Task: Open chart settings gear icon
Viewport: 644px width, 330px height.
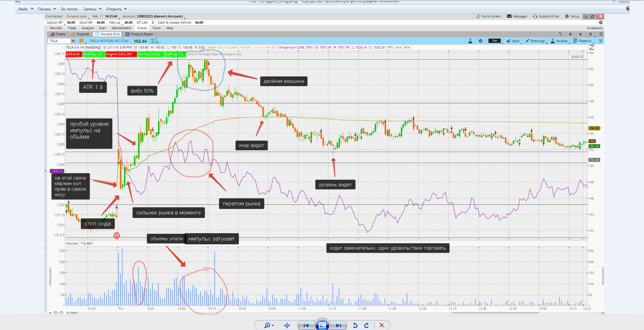Action: (481, 41)
